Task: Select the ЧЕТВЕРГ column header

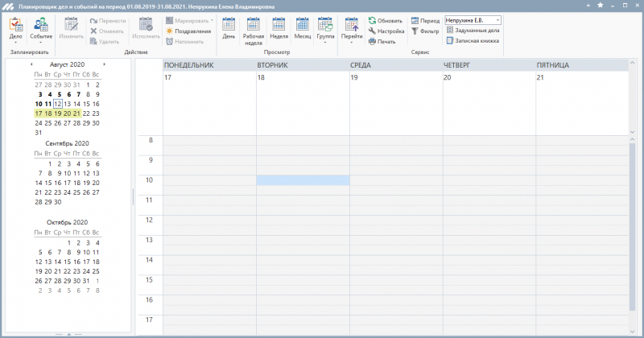Action: 489,65
